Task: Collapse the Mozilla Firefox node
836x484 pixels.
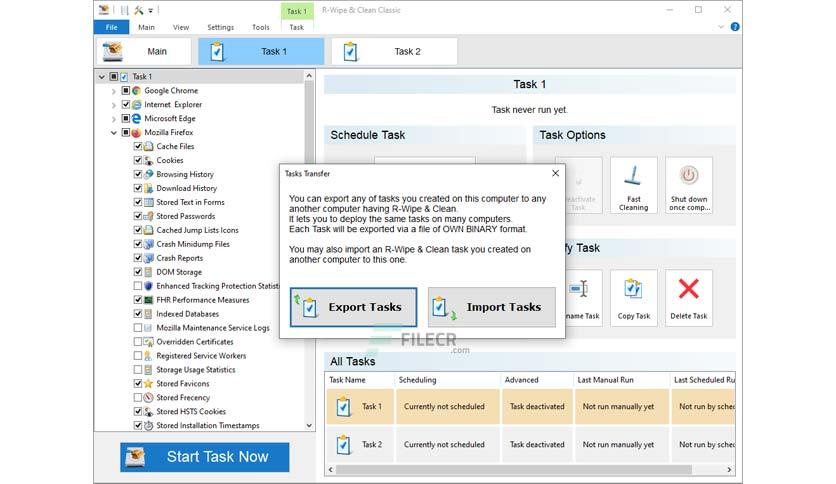Action: point(113,133)
